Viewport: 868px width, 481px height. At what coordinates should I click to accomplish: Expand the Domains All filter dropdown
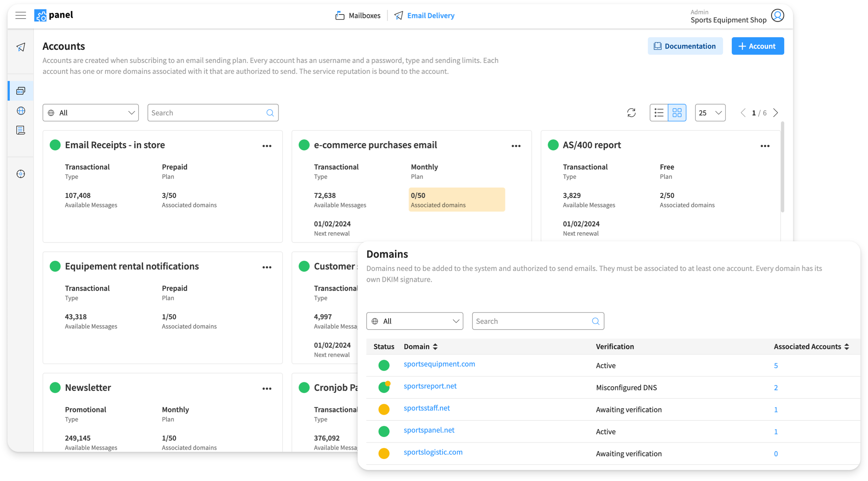(x=414, y=321)
